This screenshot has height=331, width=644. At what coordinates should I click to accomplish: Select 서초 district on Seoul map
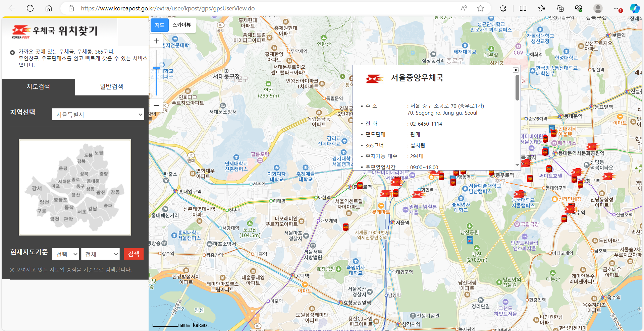(x=82, y=212)
